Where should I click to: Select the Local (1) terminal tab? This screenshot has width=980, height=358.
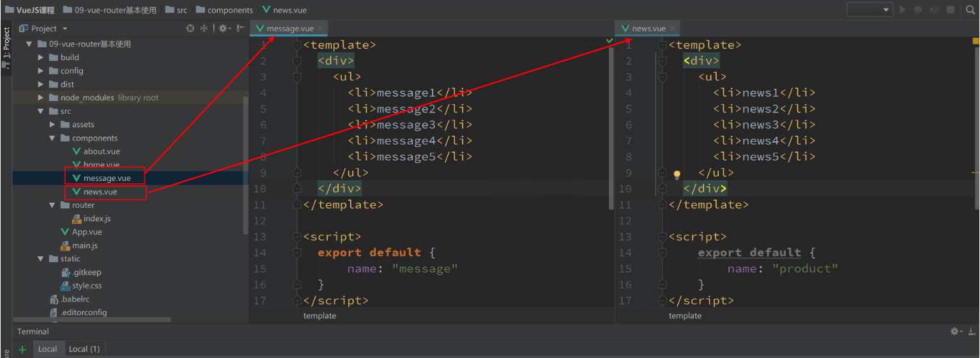[x=84, y=349]
